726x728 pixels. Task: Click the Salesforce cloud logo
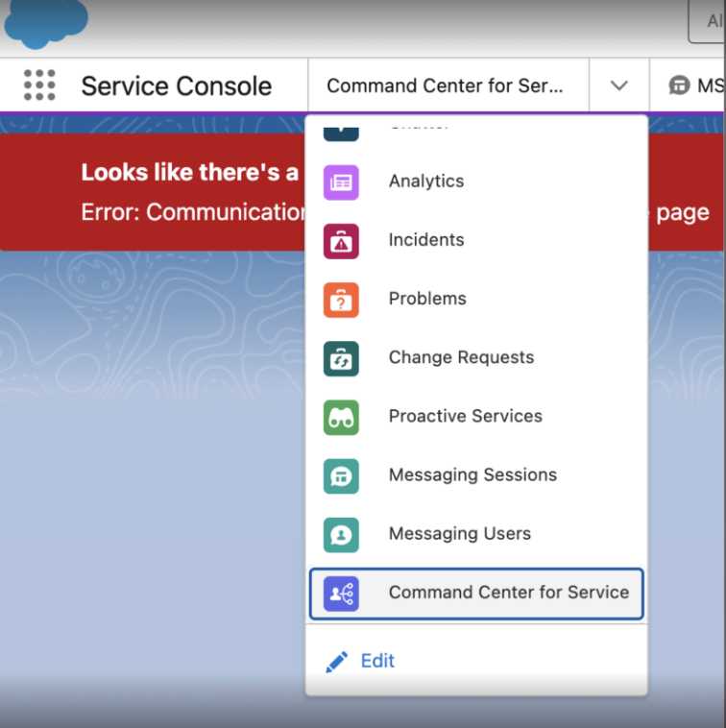(45, 23)
